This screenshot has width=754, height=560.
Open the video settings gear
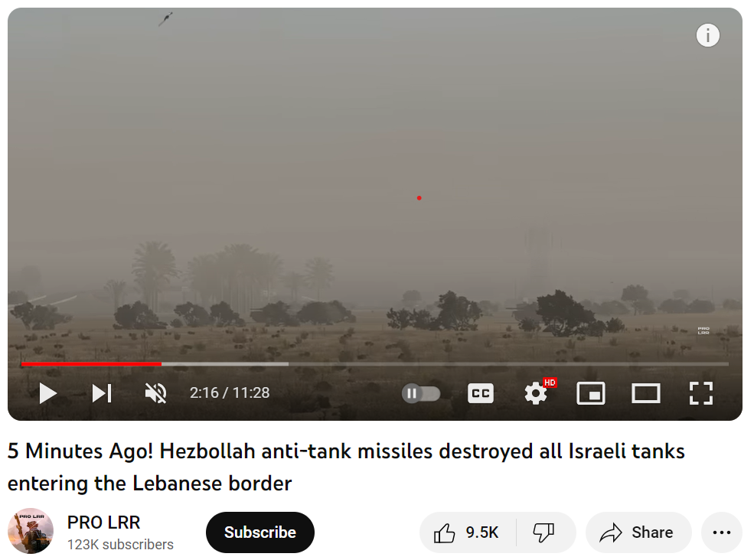pos(536,394)
